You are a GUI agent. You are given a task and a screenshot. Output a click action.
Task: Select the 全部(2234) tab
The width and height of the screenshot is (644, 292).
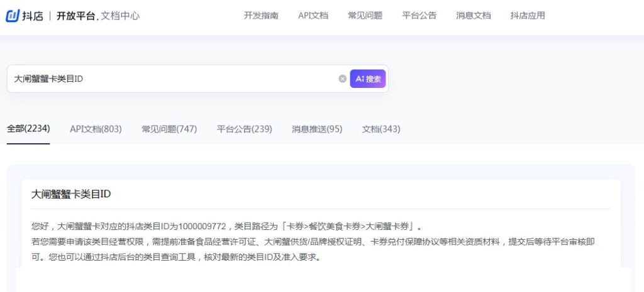coord(28,129)
